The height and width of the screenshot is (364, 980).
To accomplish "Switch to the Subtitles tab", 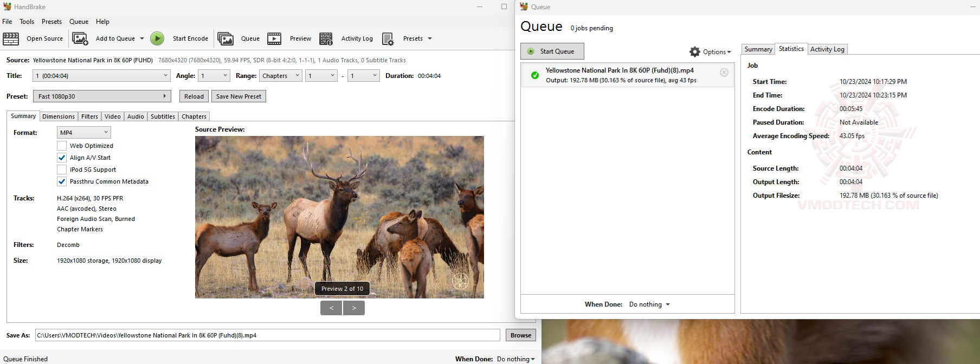I will (x=163, y=116).
